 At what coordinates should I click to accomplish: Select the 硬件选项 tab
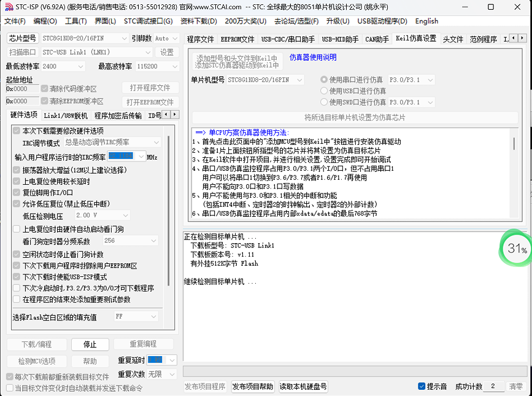click(x=24, y=115)
